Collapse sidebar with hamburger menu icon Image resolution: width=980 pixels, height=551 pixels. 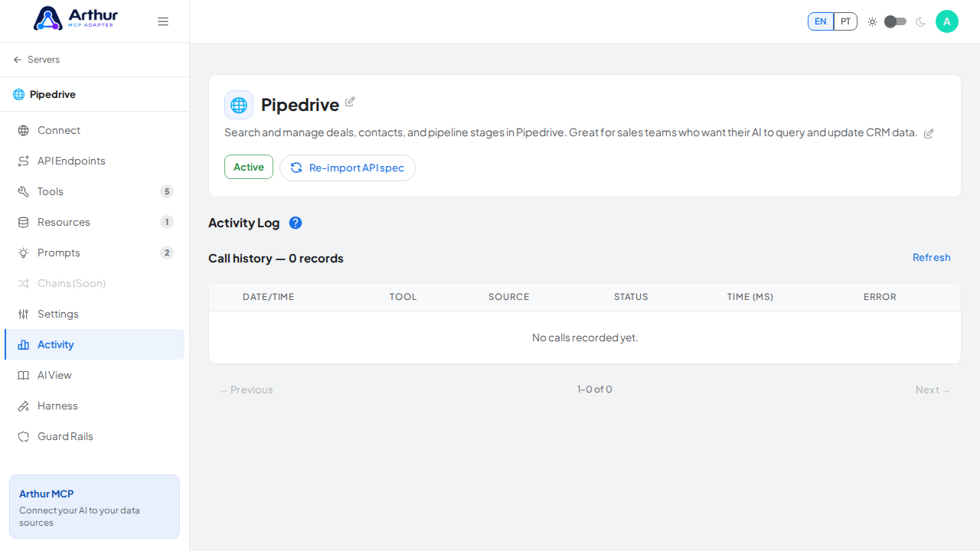coord(163,21)
